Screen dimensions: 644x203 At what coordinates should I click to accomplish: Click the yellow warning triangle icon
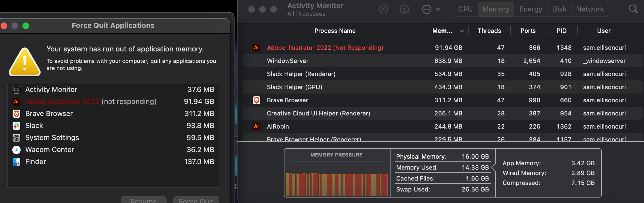25,62
